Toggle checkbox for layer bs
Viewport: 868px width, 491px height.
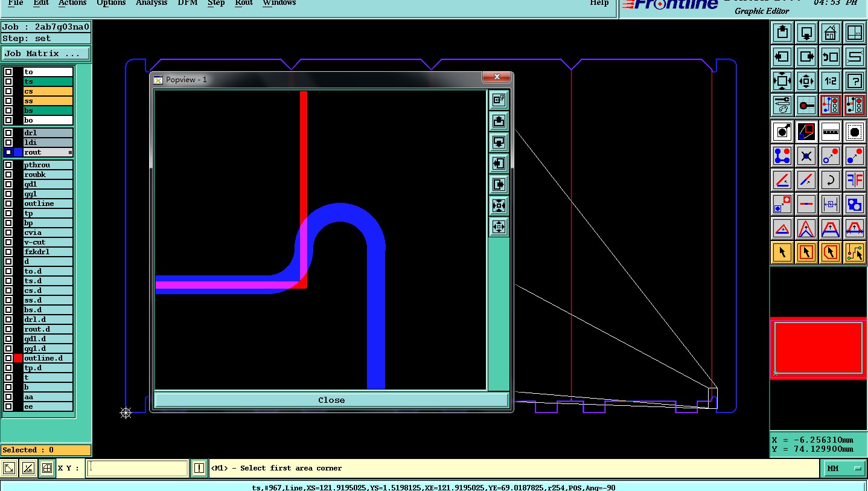(x=8, y=111)
